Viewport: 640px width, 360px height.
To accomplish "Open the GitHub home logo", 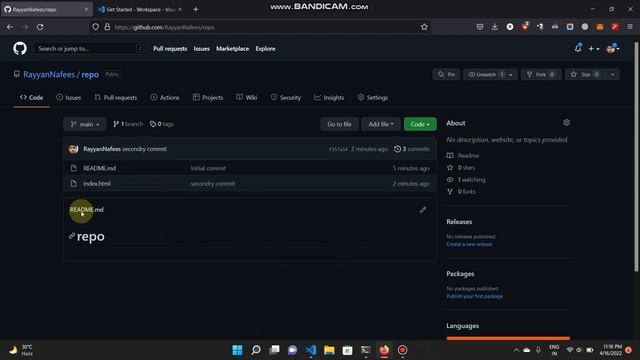I will click(x=20, y=48).
